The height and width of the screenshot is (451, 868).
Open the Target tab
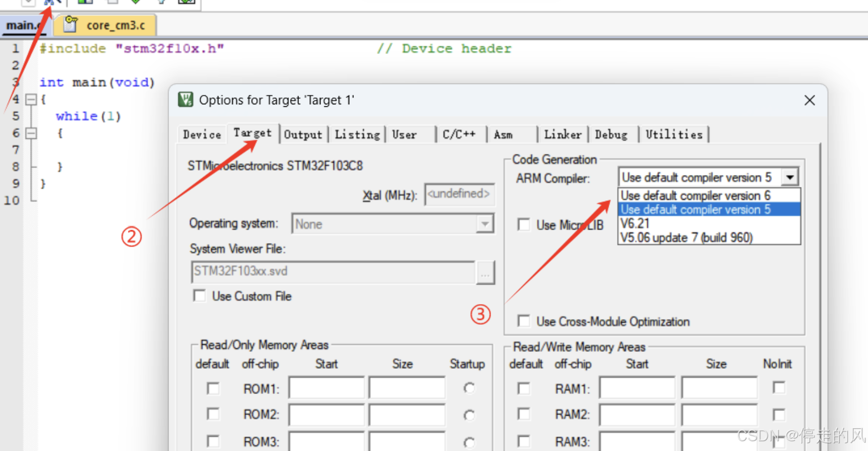coord(253,133)
